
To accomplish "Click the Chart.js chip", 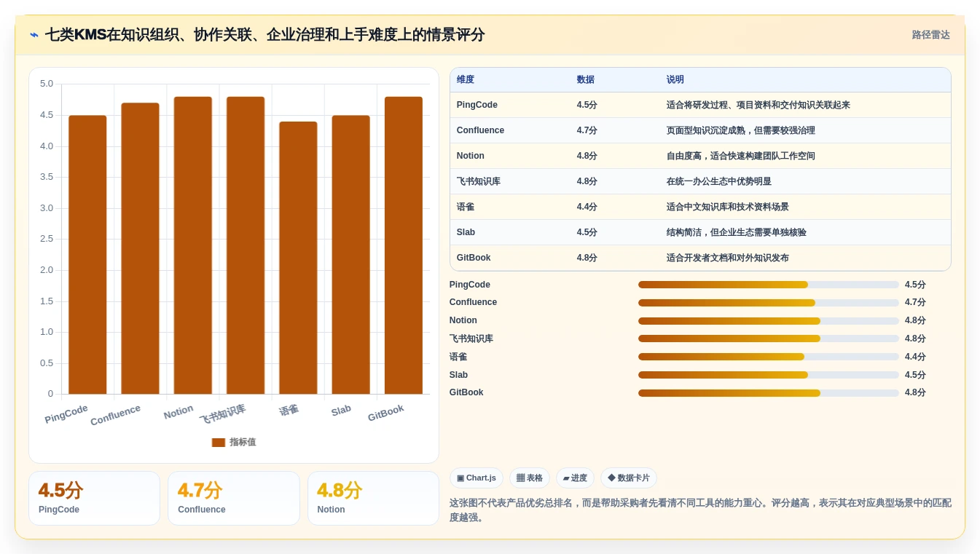I will [477, 478].
